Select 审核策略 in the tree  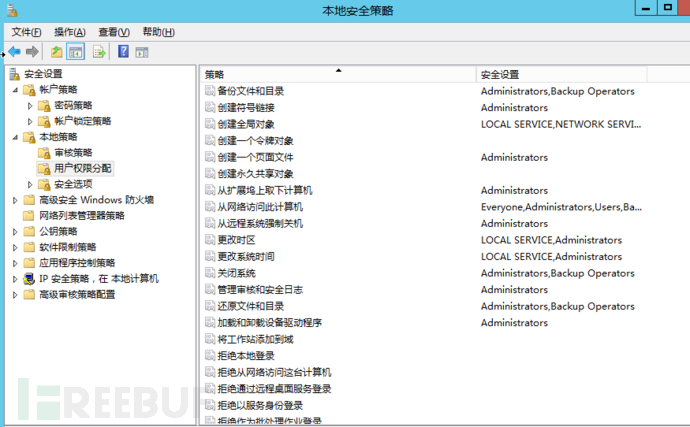[73, 153]
